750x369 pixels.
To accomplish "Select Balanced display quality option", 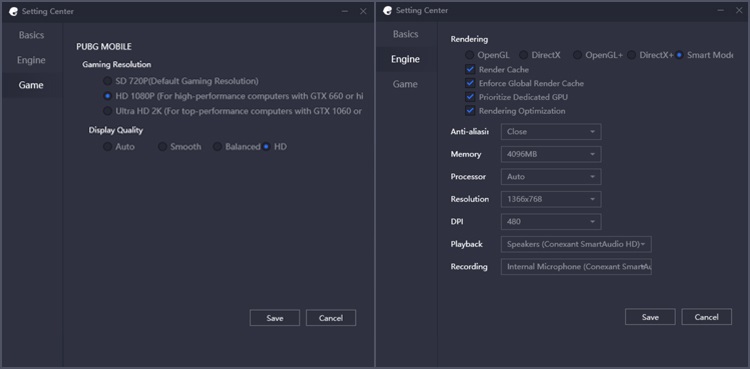I will 218,146.
